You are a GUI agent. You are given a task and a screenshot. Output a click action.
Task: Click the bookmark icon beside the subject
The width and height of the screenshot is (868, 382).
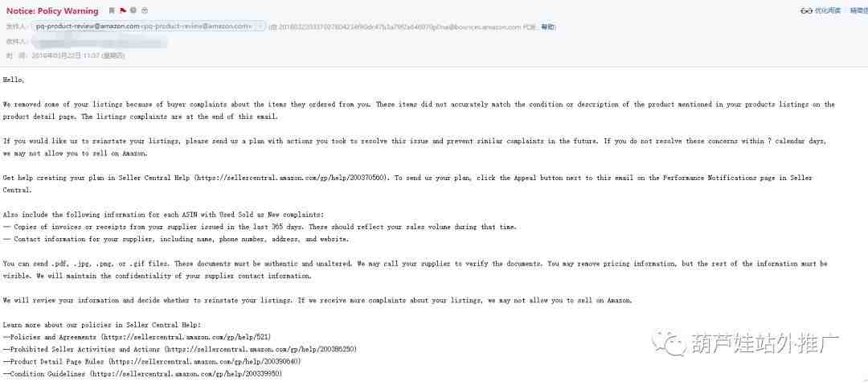(x=111, y=10)
